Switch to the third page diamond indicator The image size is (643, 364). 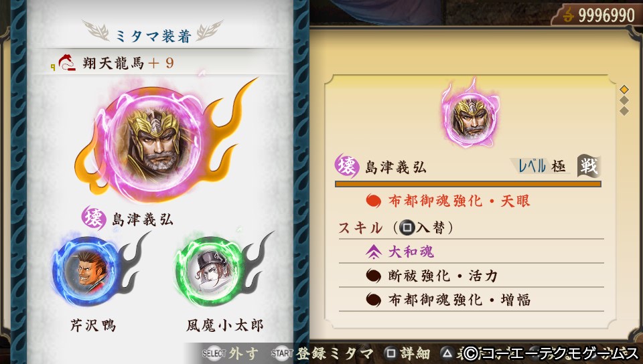[x=624, y=111]
